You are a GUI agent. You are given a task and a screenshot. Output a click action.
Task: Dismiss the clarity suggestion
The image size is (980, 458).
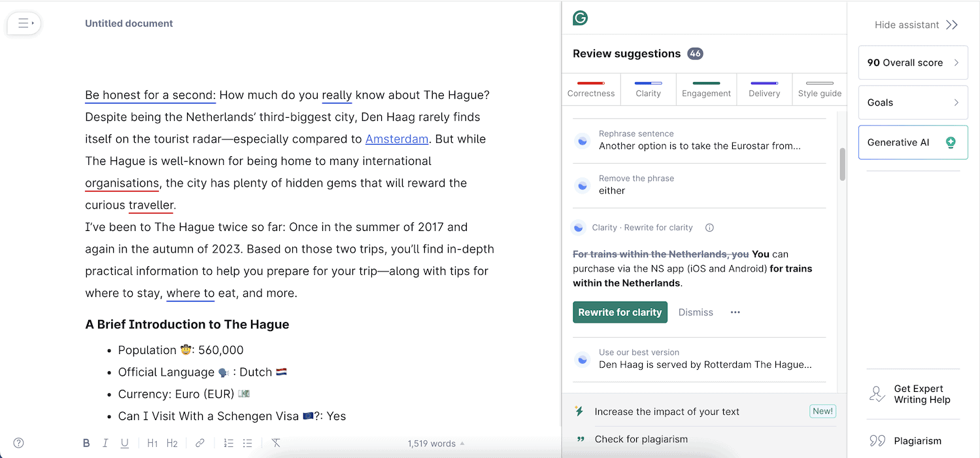[x=696, y=313]
